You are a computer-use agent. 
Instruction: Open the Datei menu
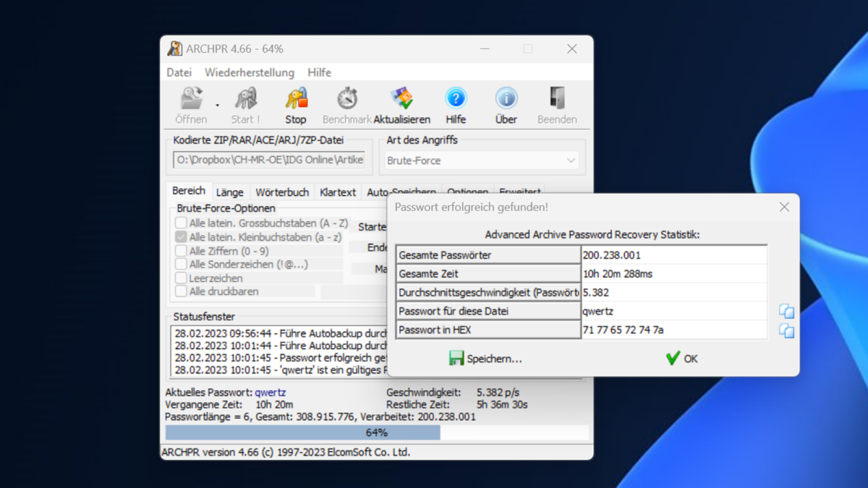coord(179,72)
